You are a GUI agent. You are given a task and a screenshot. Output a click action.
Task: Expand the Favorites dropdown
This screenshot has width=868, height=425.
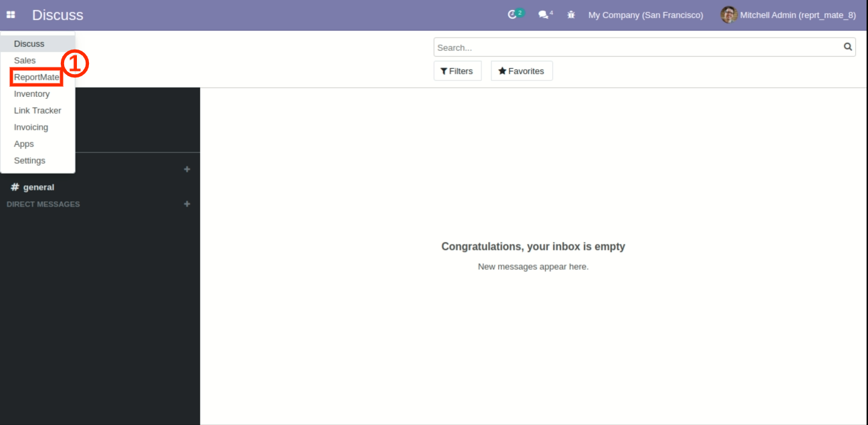click(522, 71)
